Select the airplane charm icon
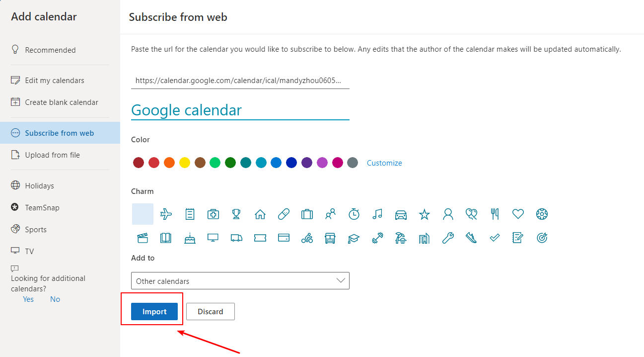The image size is (644, 357). pyautogui.click(x=166, y=214)
